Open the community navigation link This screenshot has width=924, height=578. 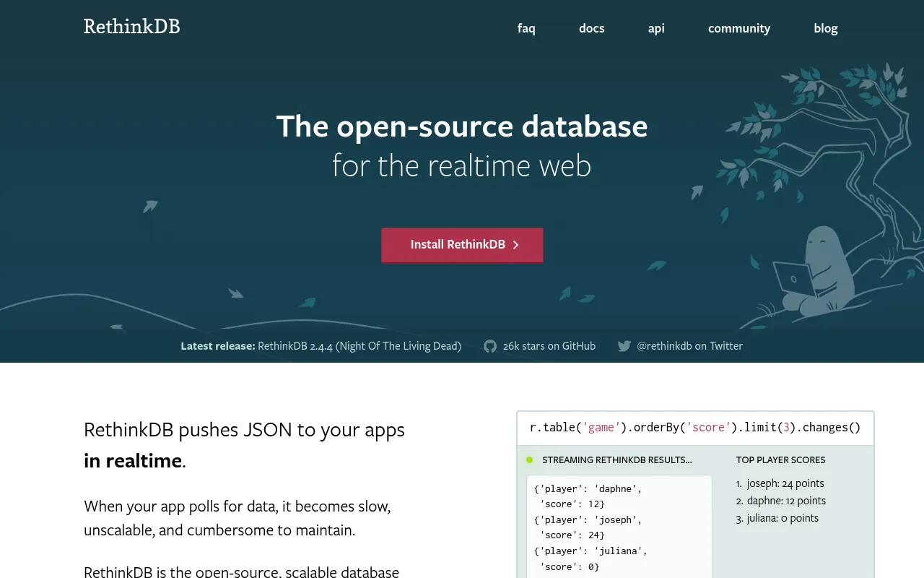739,28
